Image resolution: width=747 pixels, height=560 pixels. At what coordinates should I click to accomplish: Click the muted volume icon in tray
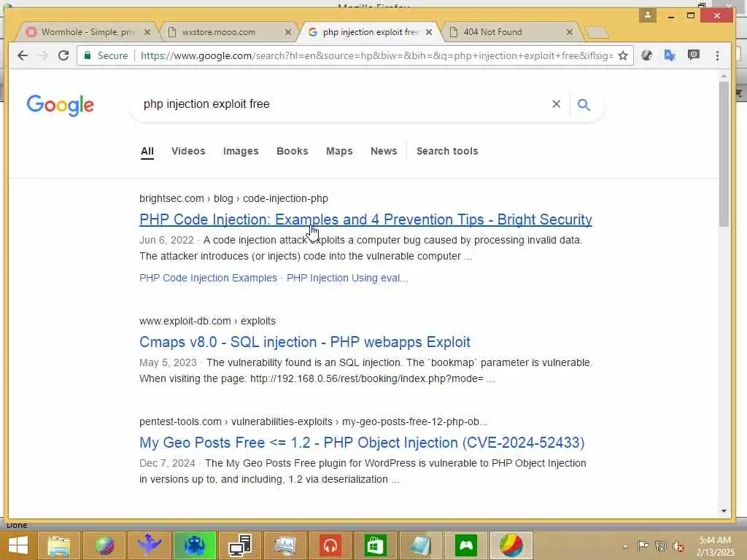click(x=678, y=546)
